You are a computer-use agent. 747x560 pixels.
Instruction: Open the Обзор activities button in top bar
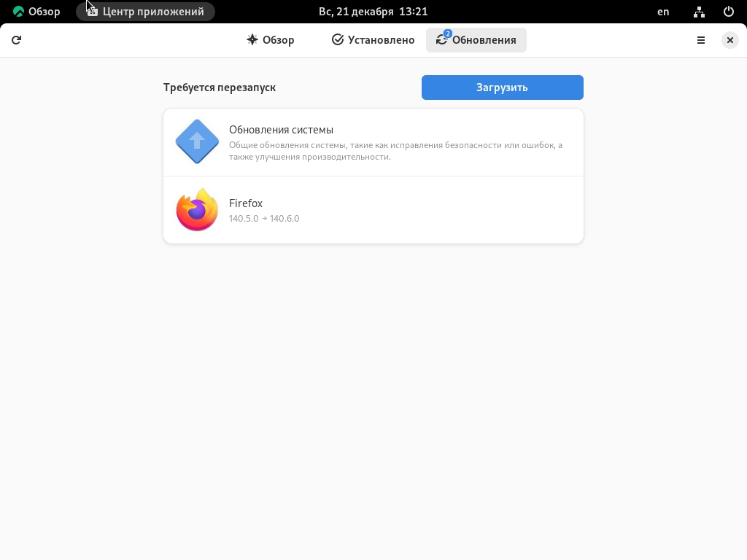(36, 12)
